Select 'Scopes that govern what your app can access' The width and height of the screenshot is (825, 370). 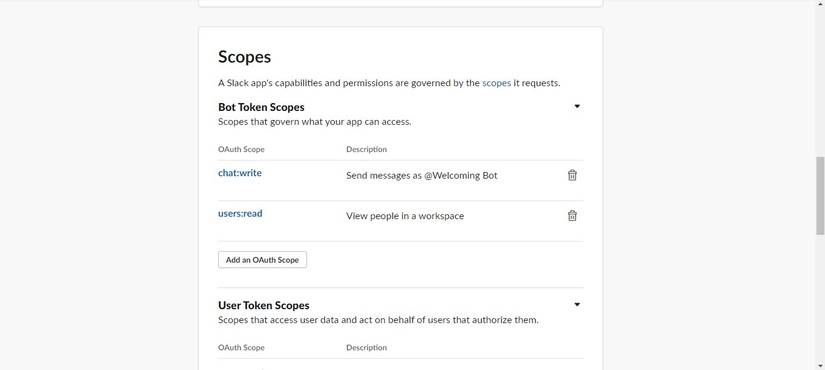pyautogui.click(x=315, y=122)
